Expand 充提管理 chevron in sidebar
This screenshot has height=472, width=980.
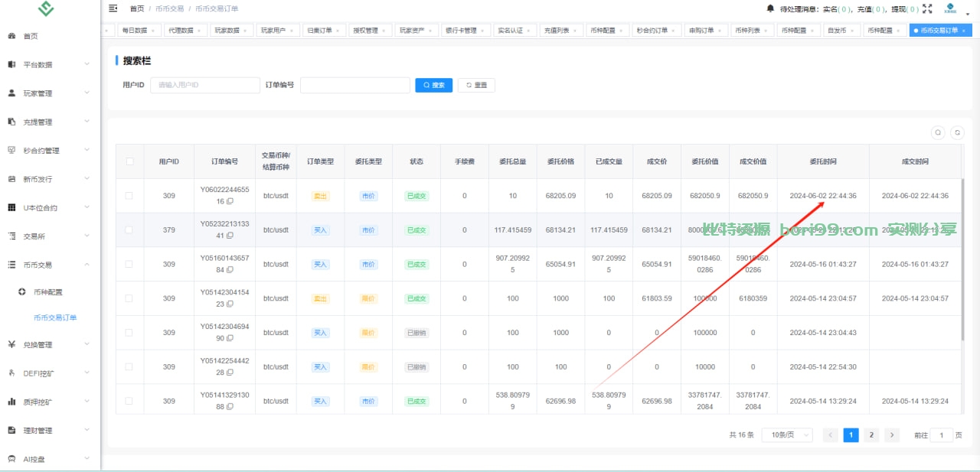pos(87,122)
